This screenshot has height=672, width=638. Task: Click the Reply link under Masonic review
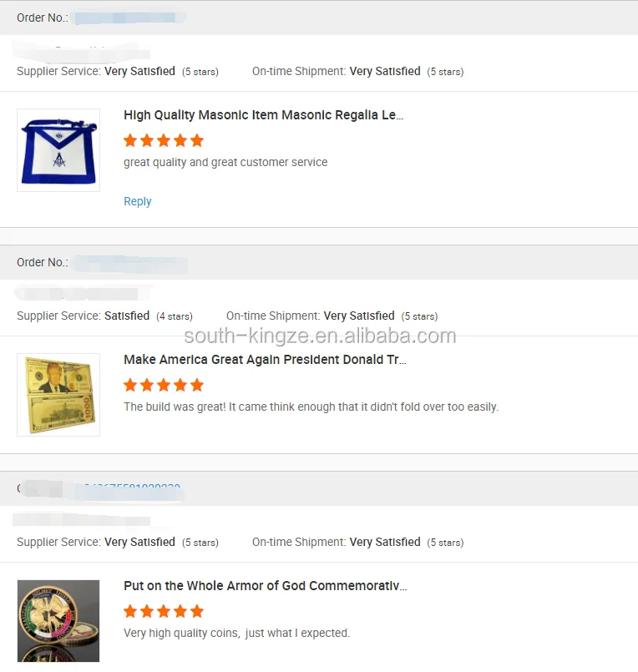pyautogui.click(x=138, y=201)
